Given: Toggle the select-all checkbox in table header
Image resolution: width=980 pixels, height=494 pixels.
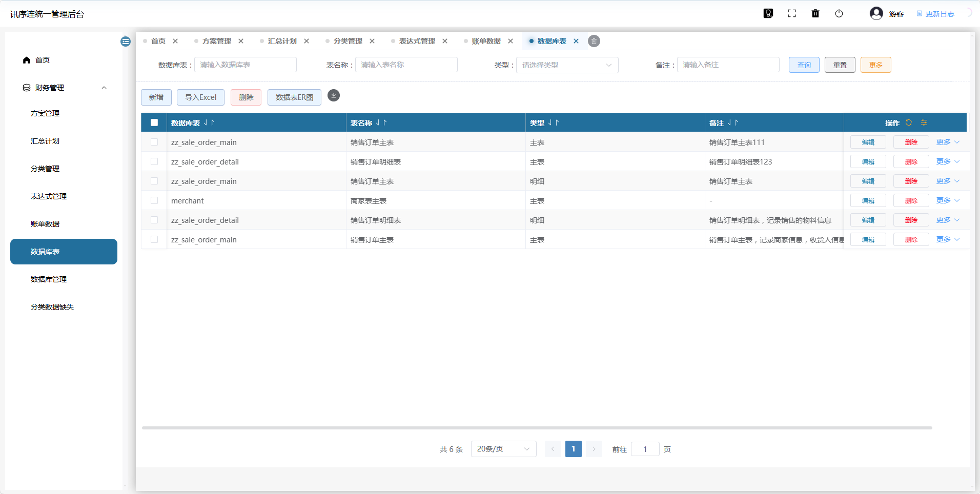Looking at the screenshot, I should (154, 122).
